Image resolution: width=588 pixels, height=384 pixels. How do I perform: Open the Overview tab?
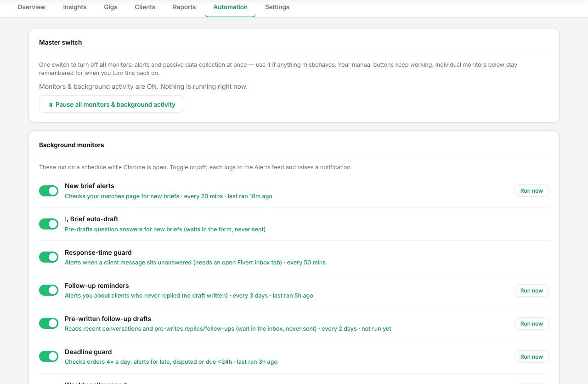click(32, 7)
